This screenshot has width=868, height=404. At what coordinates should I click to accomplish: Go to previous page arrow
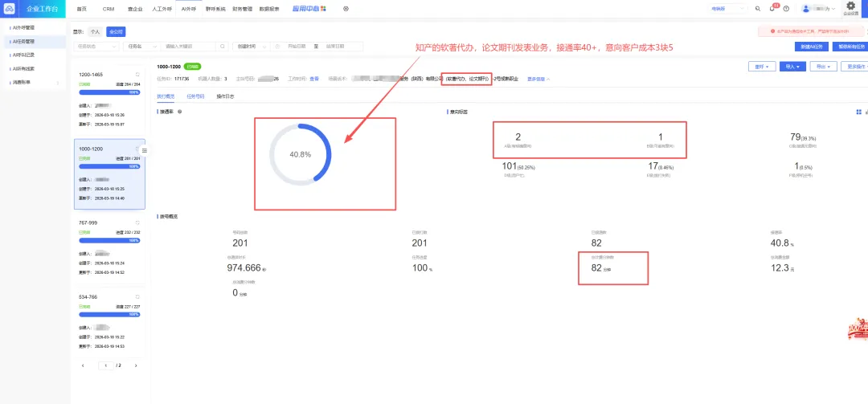pos(83,365)
